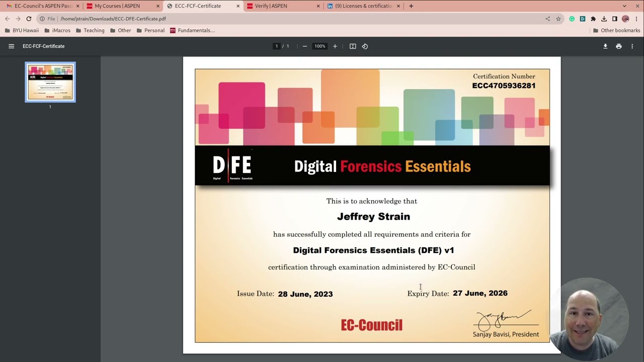644x362 pixels.
Task: Click the issue date 28 June, 2023
Action: 305,294
